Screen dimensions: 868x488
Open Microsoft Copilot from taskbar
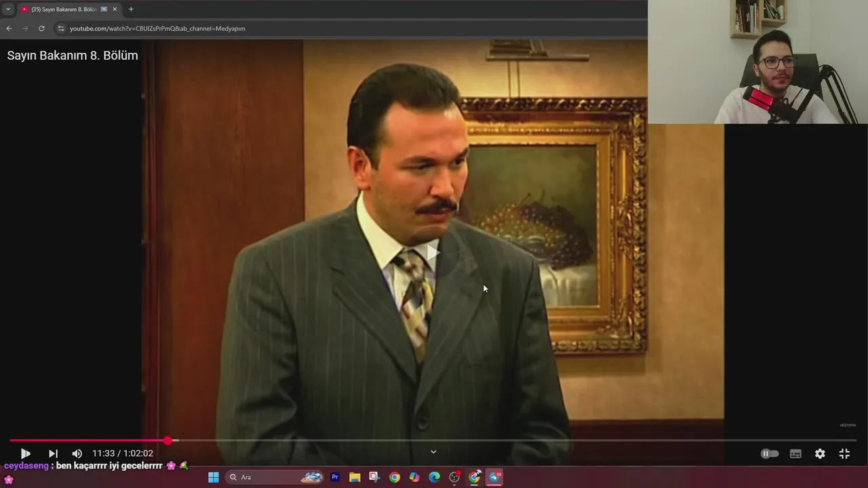[x=414, y=477]
